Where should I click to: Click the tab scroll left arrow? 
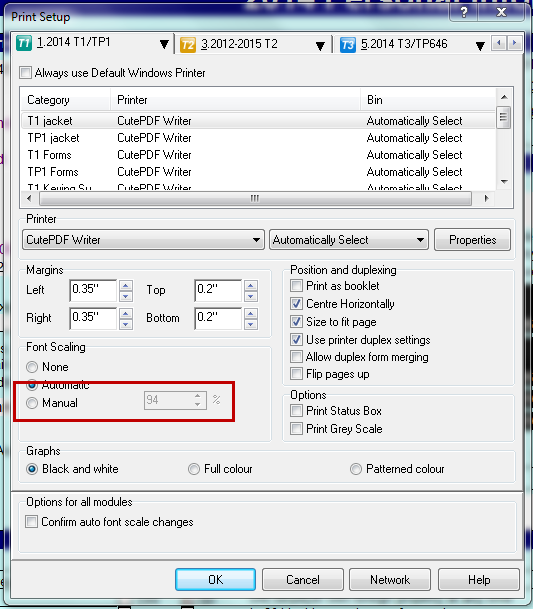click(499, 43)
